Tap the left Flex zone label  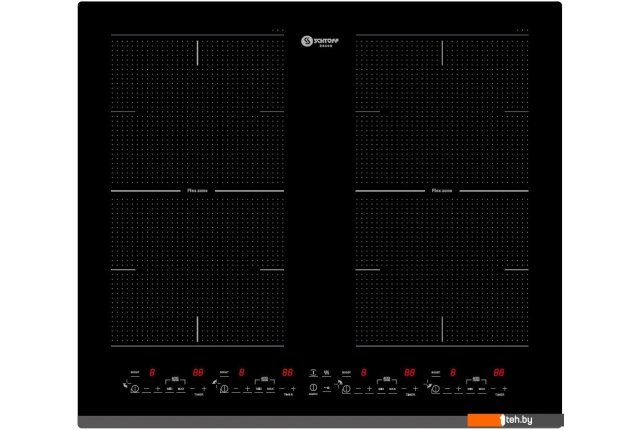click(195, 189)
